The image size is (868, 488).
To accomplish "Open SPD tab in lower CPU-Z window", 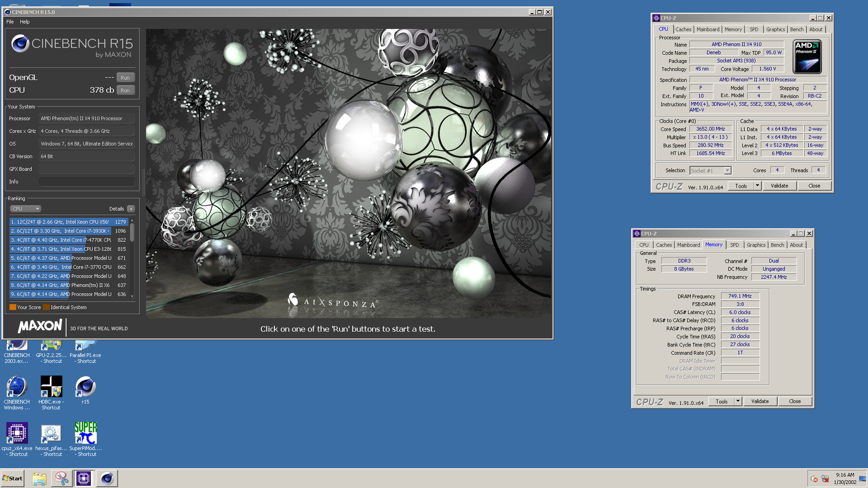I will click(734, 245).
